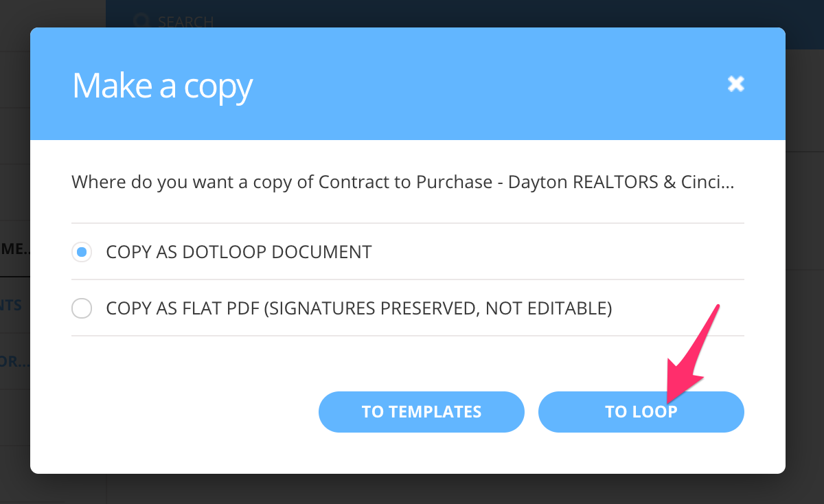824x504 pixels.
Task: Click the dimmed backdrop below the dialog
Action: click(x=412, y=489)
